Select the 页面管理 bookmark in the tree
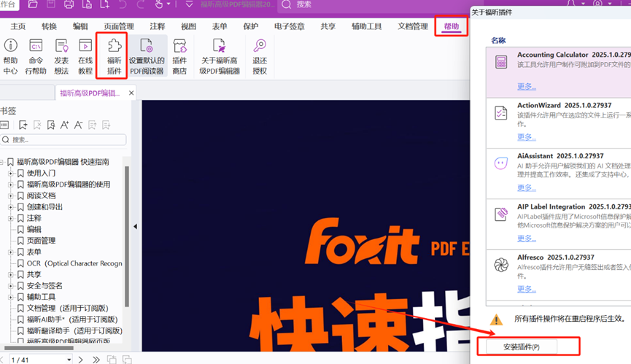Image resolution: width=631 pixels, height=364 pixels. pyautogui.click(x=41, y=241)
